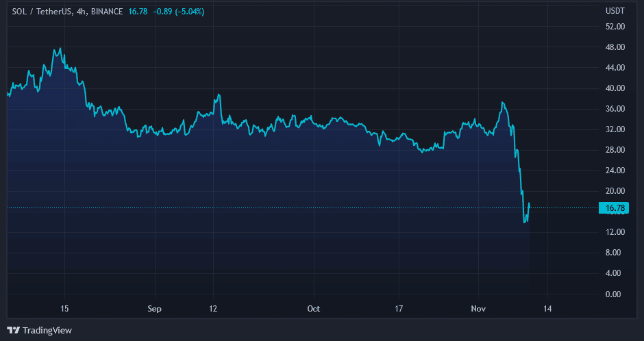Click the USDT currency label on price axis
The height and width of the screenshot is (341, 644).
(614, 12)
